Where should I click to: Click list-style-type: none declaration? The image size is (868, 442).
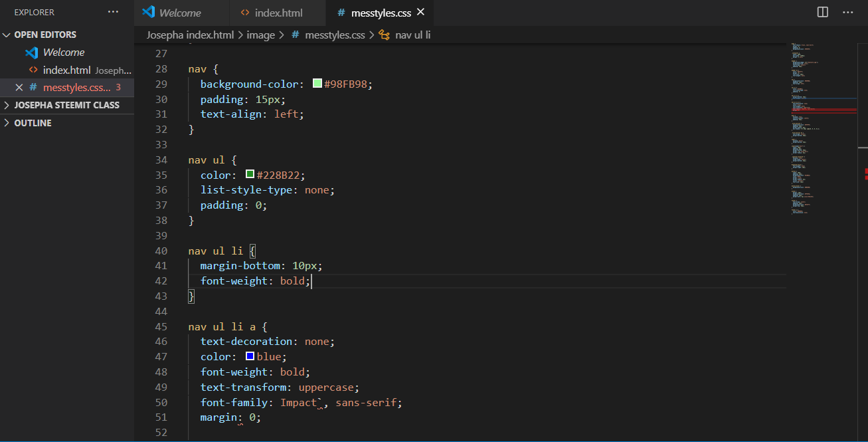[268, 189]
